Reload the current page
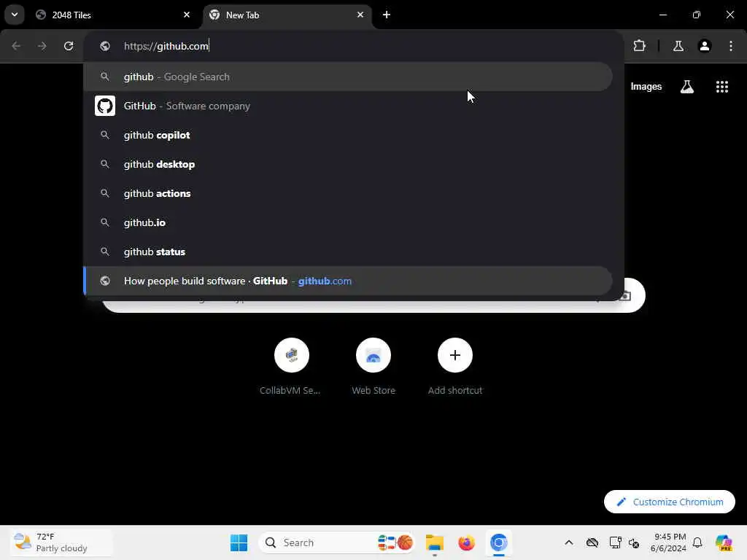Screen dimensions: 747x560 (69, 46)
